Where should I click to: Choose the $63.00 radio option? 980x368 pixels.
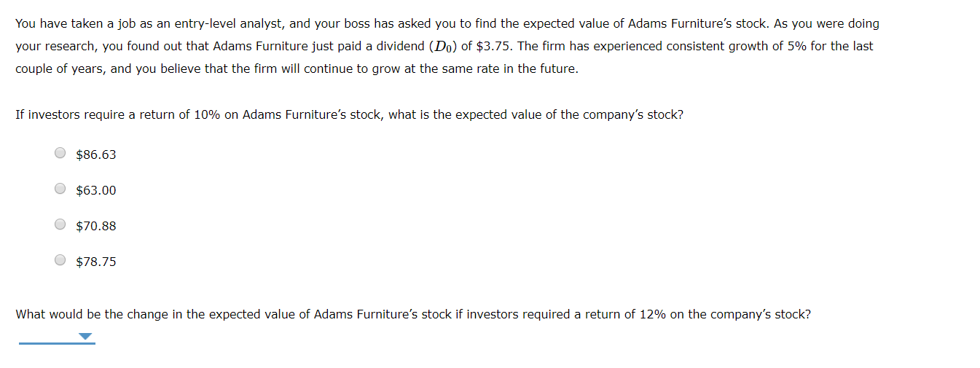60,189
